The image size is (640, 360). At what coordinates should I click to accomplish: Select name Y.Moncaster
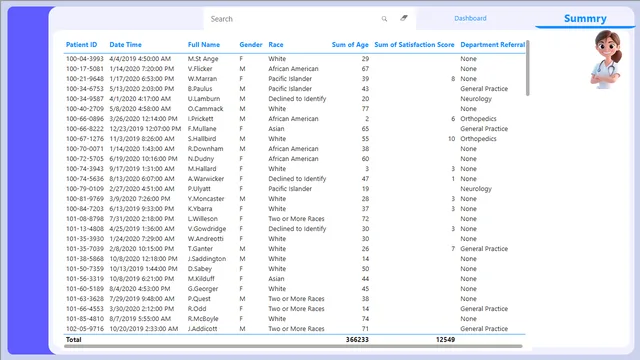(206, 199)
